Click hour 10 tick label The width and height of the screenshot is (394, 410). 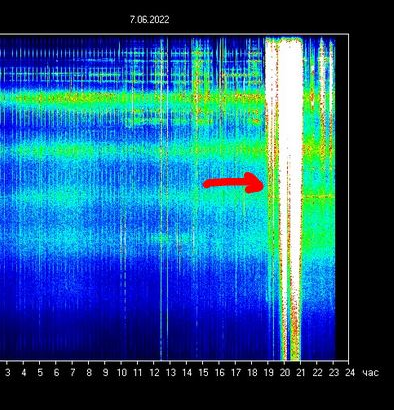click(x=122, y=372)
